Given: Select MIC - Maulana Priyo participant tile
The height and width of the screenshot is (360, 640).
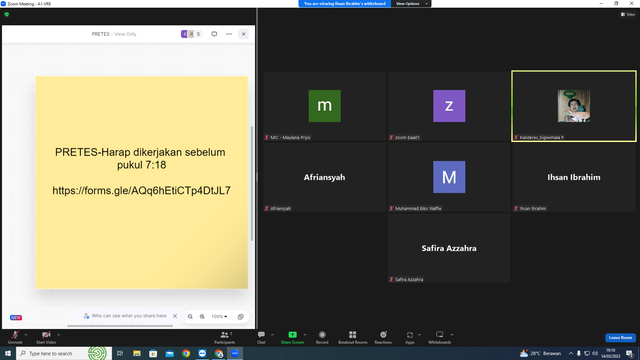Looking at the screenshot, I should pos(324,106).
